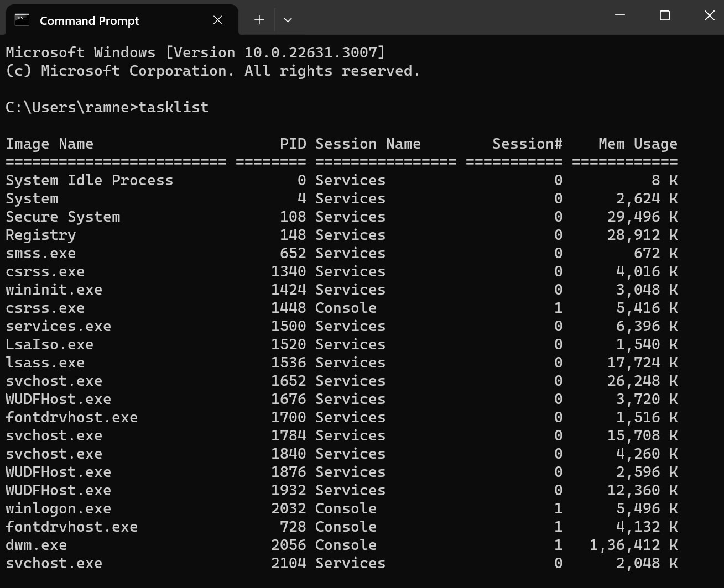Click the Microsoft Corporation copyright line

pos(213,71)
